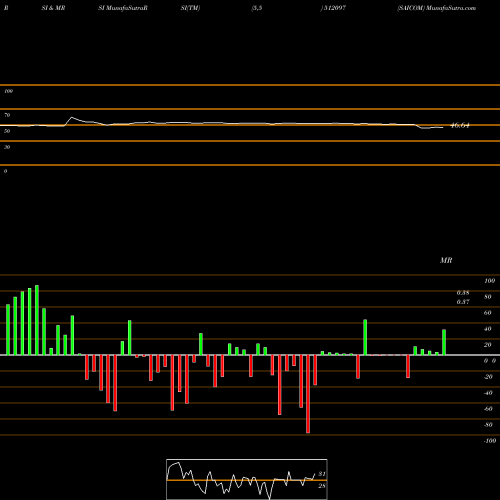The height and width of the screenshot is (500, 500).
Task: Click the '31' value in mini chart
Action: tap(322, 474)
